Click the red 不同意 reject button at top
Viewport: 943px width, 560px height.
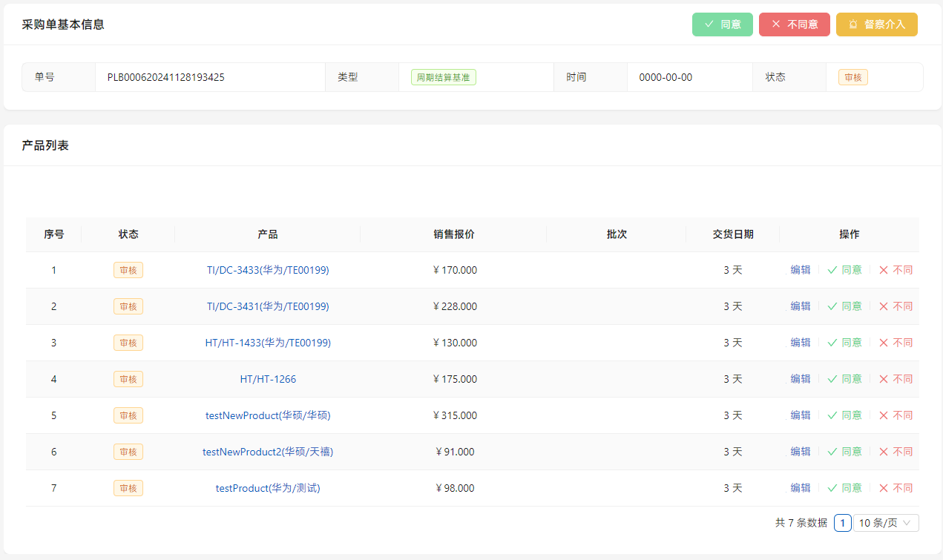click(794, 24)
